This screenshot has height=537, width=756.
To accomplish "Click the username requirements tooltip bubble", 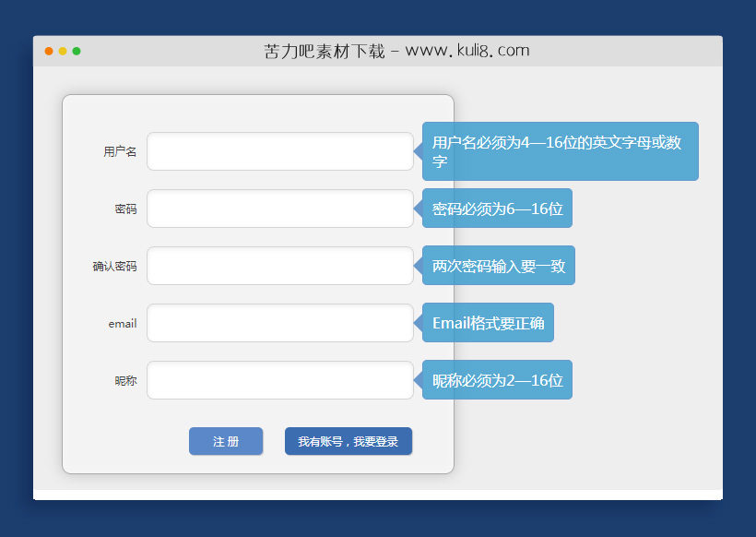I will 560,150.
